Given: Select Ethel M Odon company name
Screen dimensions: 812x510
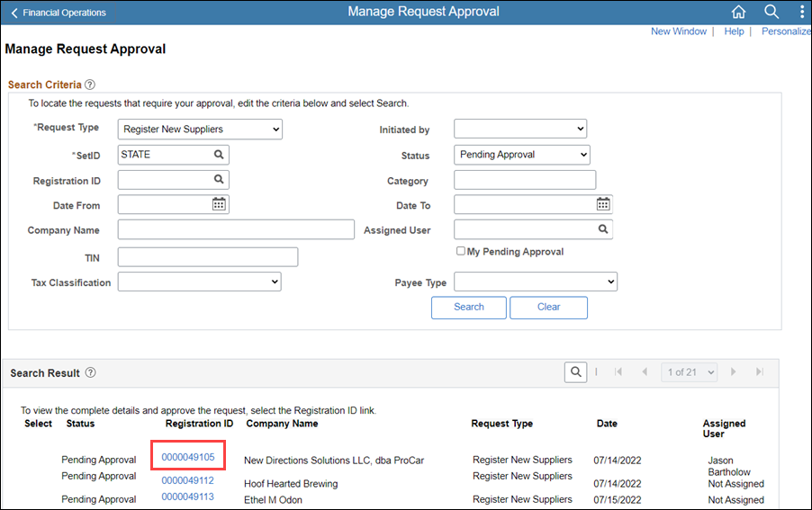Looking at the screenshot, I should tap(273, 499).
